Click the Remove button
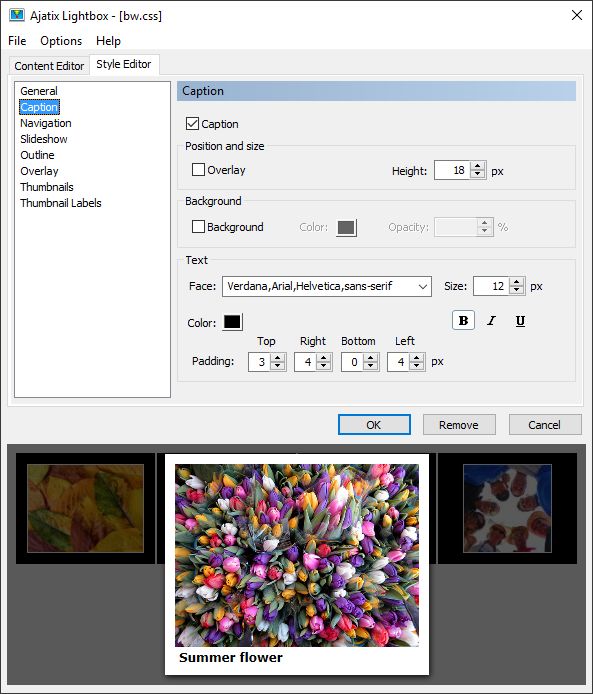This screenshot has height=694, width=593. pos(459,424)
